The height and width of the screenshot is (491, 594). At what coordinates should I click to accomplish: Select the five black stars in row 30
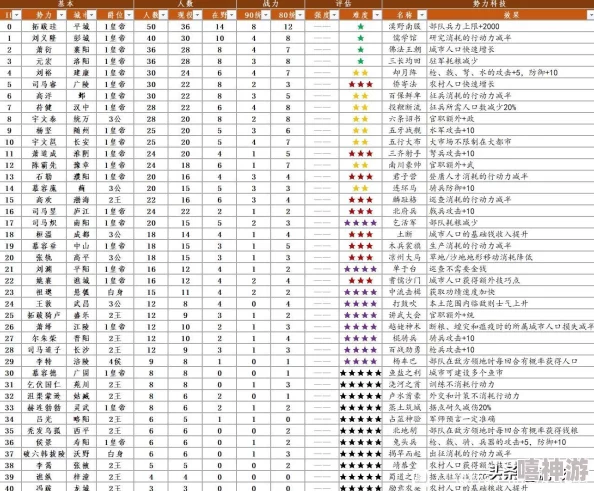361,373
